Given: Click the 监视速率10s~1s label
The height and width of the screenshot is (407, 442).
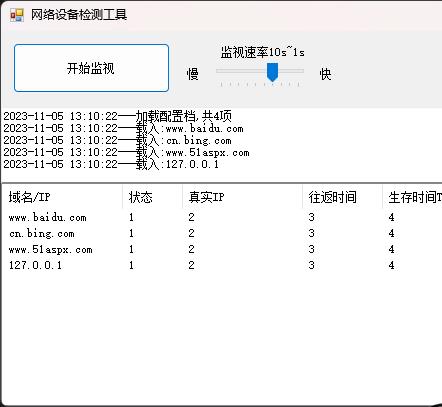Looking at the screenshot, I should pos(263,52).
